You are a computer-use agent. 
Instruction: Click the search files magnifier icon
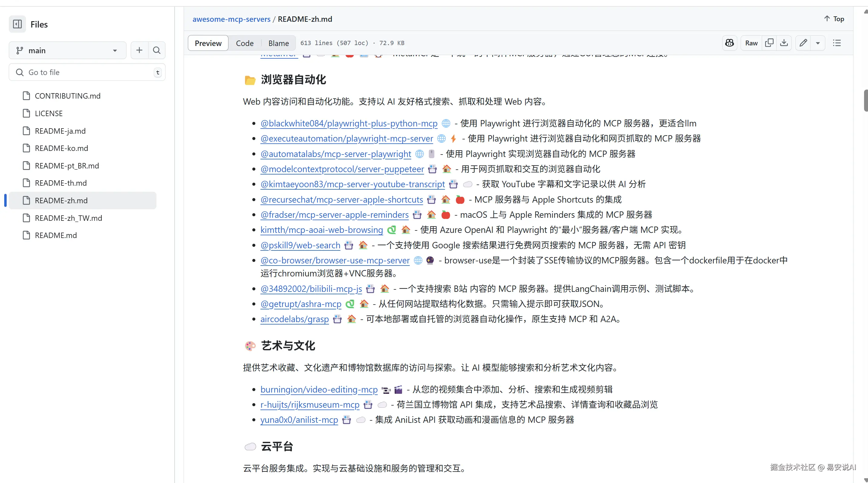(157, 50)
